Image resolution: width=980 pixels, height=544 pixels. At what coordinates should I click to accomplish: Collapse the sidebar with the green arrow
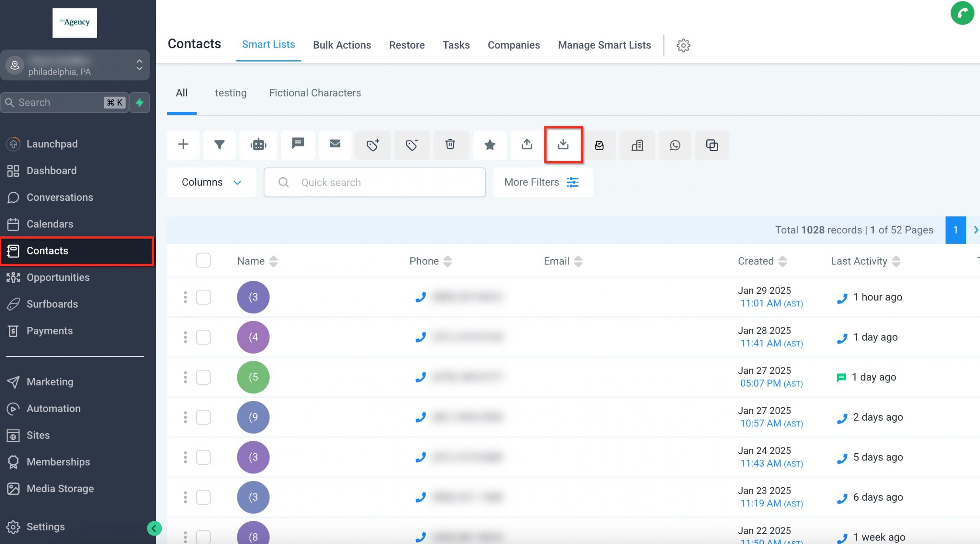(155, 528)
